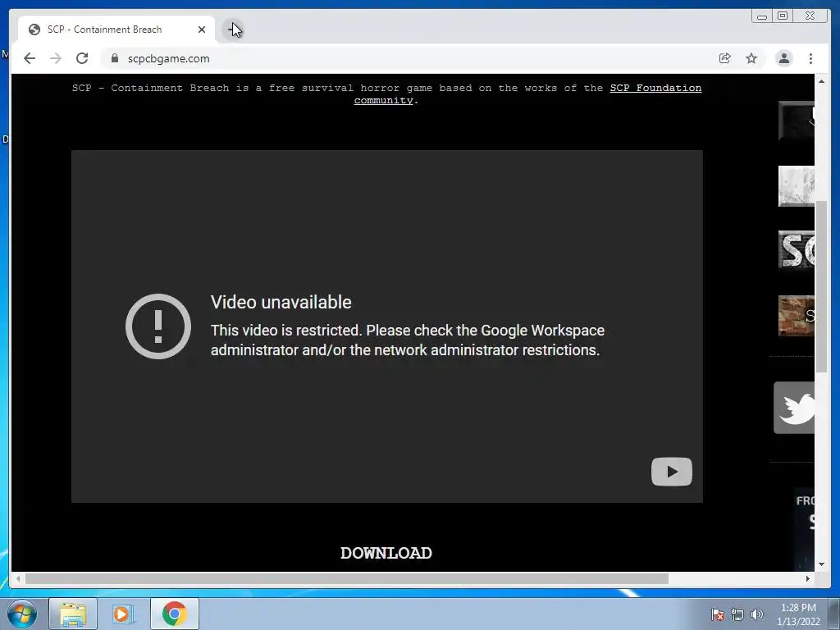Click the vertical scrollbar up arrow

821,81
